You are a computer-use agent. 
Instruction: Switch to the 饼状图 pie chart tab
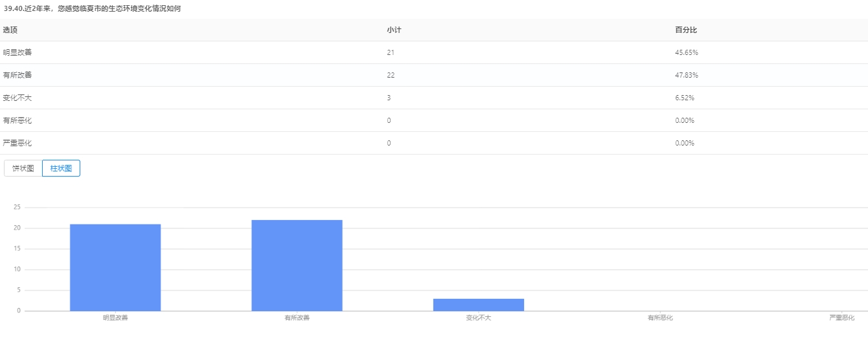pos(23,168)
